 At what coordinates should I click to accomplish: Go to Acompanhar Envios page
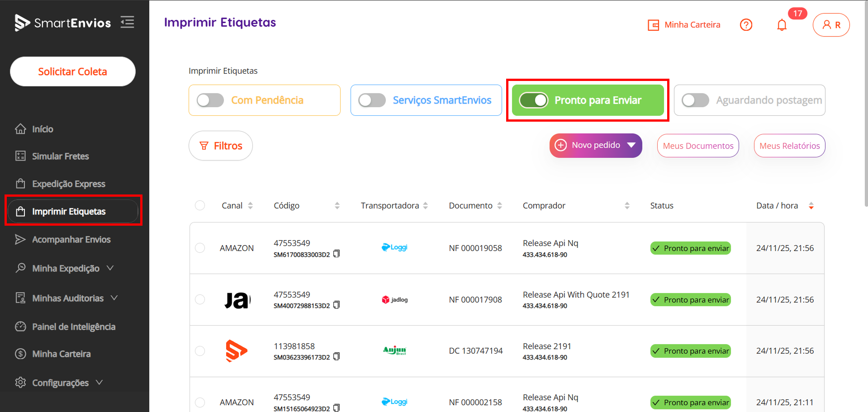click(x=71, y=239)
